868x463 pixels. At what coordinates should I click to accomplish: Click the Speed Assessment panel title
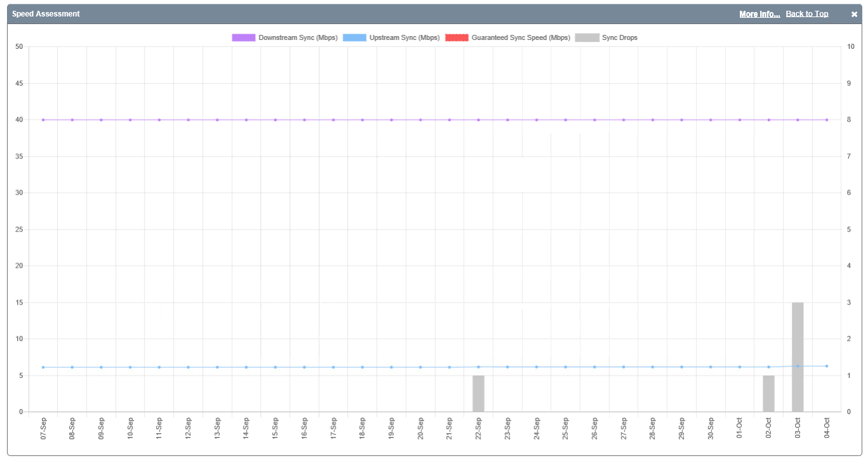[46, 14]
